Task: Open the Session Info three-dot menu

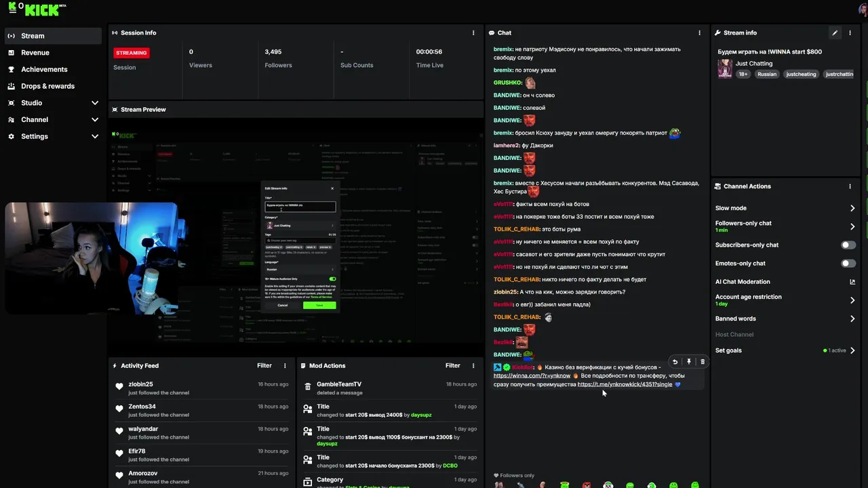Action: pos(473,33)
